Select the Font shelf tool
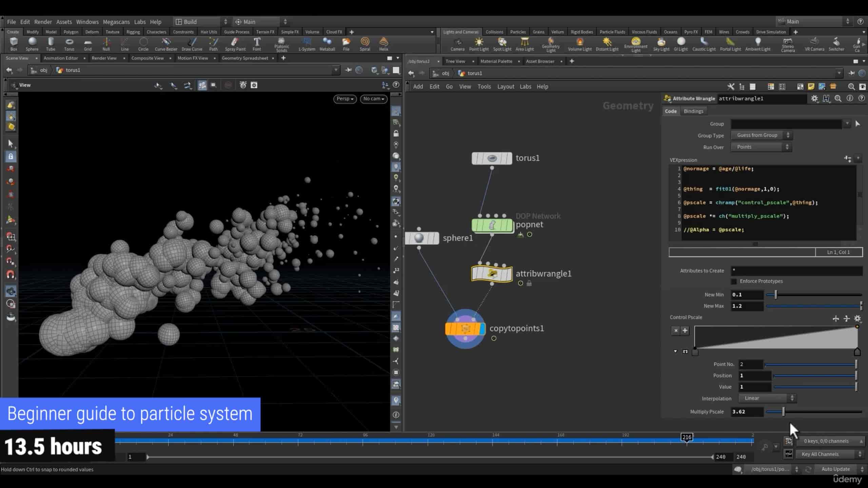Image resolution: width=868 pixels, height=488 pixels. [x=257, y=44]
